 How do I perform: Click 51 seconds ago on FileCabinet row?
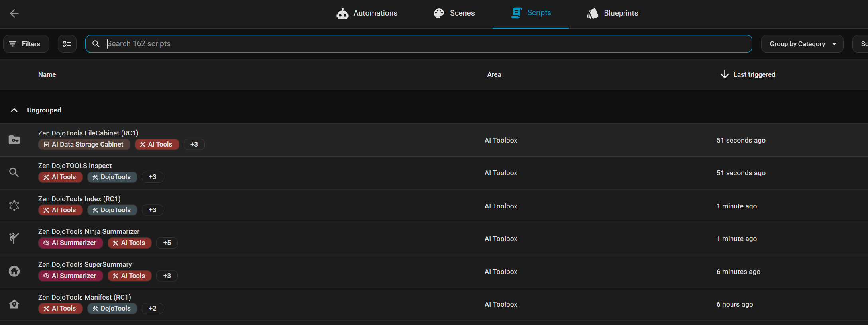[741, 140]
